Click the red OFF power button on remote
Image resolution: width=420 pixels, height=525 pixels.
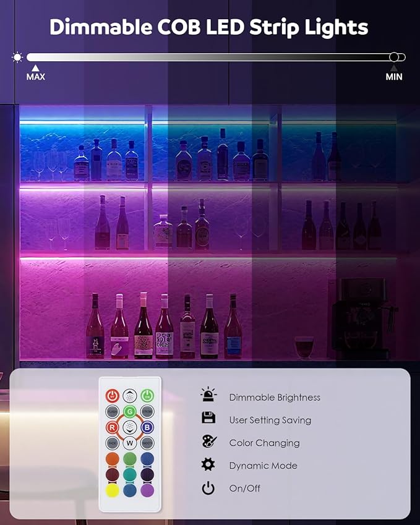click(x=113, y=396)
